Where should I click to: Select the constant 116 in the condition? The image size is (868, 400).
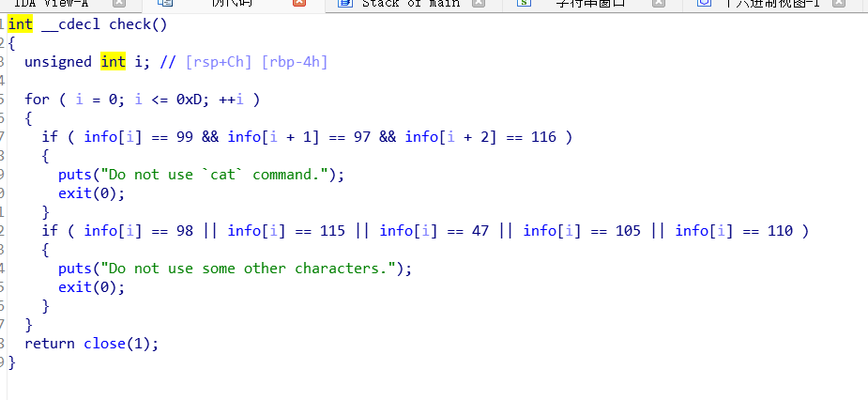coord(543,137)
